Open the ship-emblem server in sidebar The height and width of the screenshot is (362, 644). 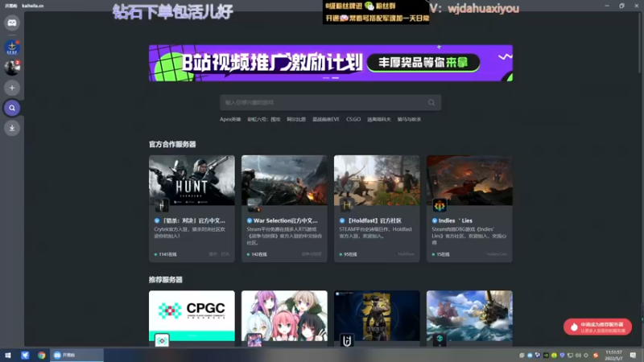(12, 47)
